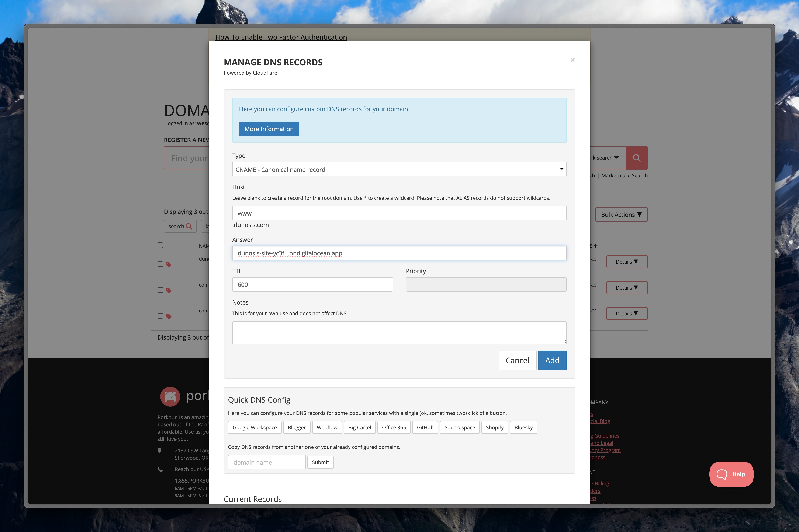Close the Manage DNS Records dialog

(x=572, y=60)
